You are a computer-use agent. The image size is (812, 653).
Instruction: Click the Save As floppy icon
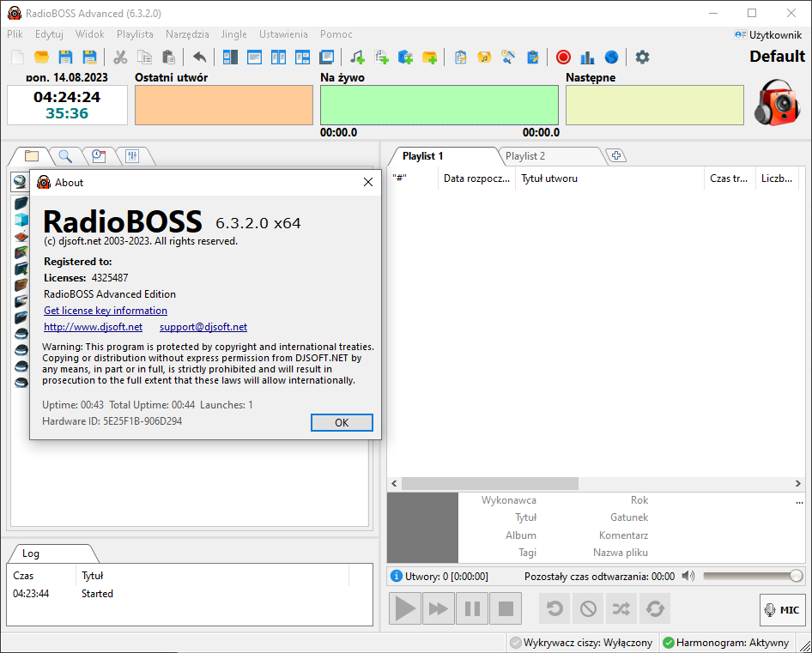pyautogui.click(x=89, y=57)
